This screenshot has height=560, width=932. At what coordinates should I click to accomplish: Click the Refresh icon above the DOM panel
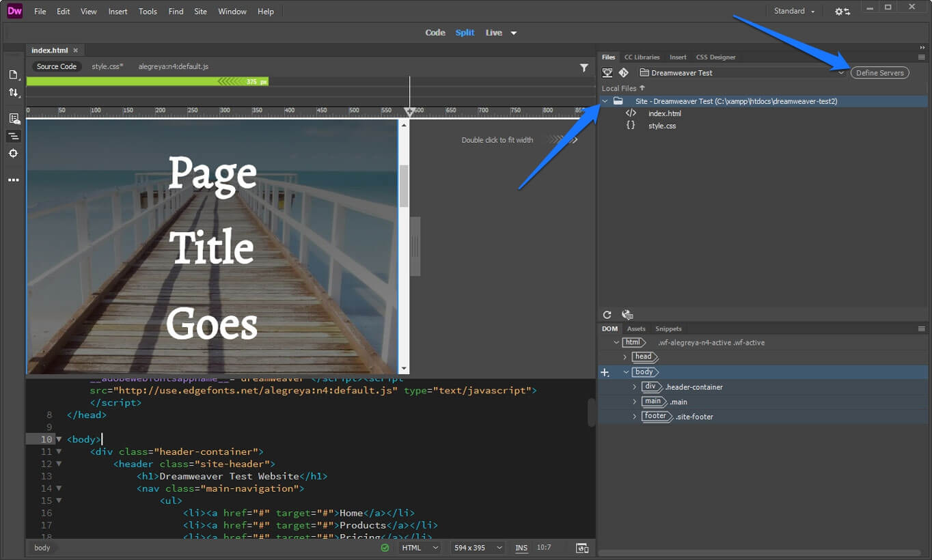tap(607, 314)
